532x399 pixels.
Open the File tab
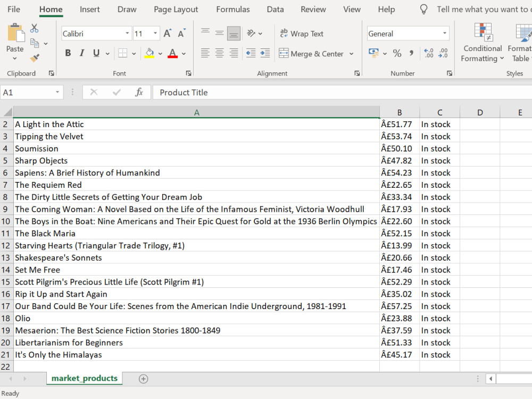tap(14, 9)
